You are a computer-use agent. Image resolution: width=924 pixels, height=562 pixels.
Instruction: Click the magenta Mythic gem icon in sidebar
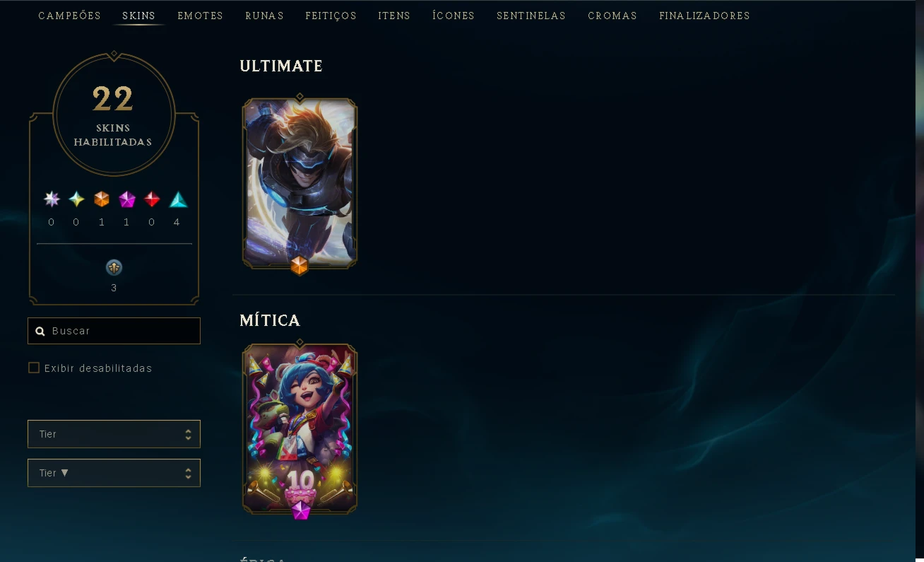pyautogui.click(x=127, y=199)
